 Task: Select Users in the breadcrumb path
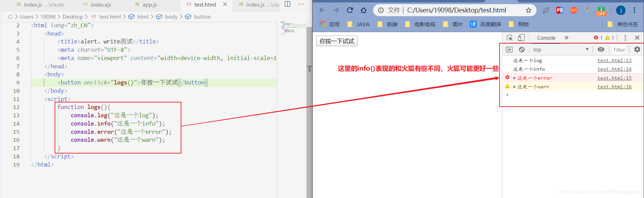27,17
